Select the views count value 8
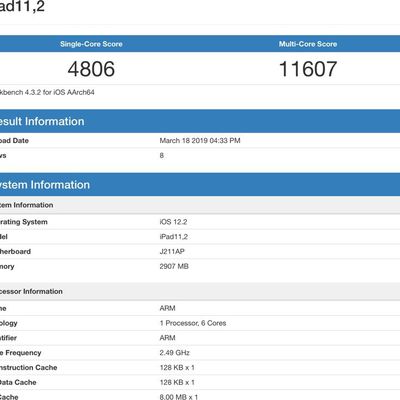Viewport: 400px width, 400px height. coord(162,156)
